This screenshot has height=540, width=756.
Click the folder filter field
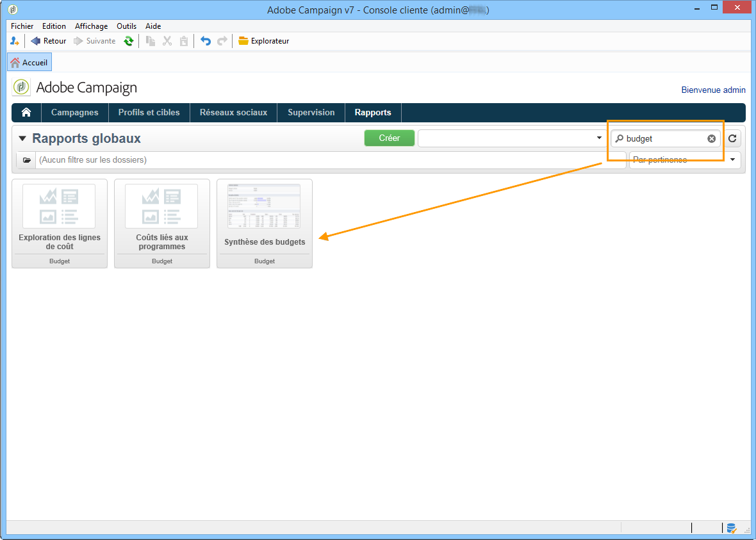tap(330, 160)
